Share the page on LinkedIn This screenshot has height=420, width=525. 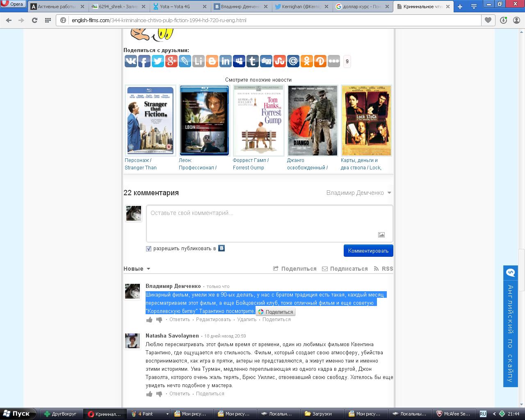(226, 61)
